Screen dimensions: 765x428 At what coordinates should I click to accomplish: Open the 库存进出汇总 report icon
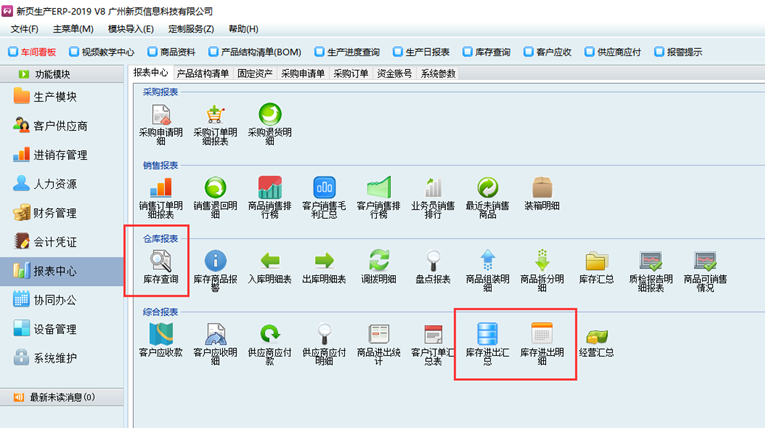point(487,335)
